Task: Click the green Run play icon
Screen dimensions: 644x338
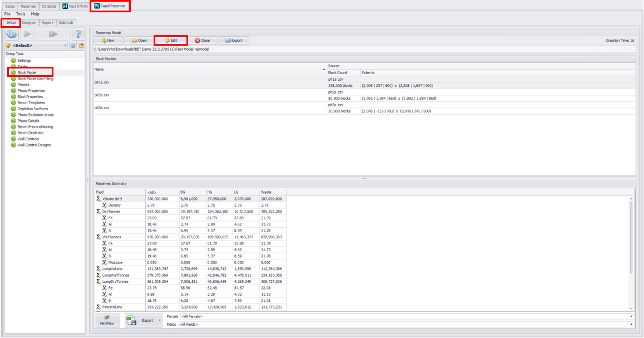Action: [26, 33]
